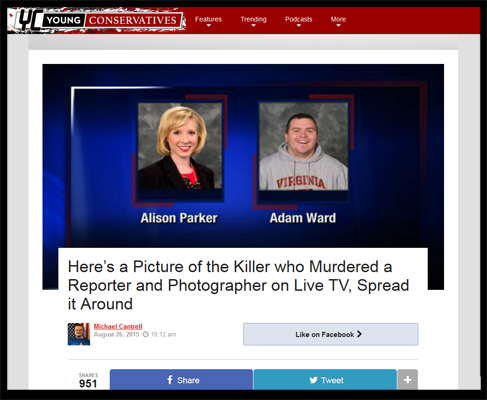487x400 pixels.
Task: Click the article headline text
Action: pyautogui.click(x=238, y=285)
